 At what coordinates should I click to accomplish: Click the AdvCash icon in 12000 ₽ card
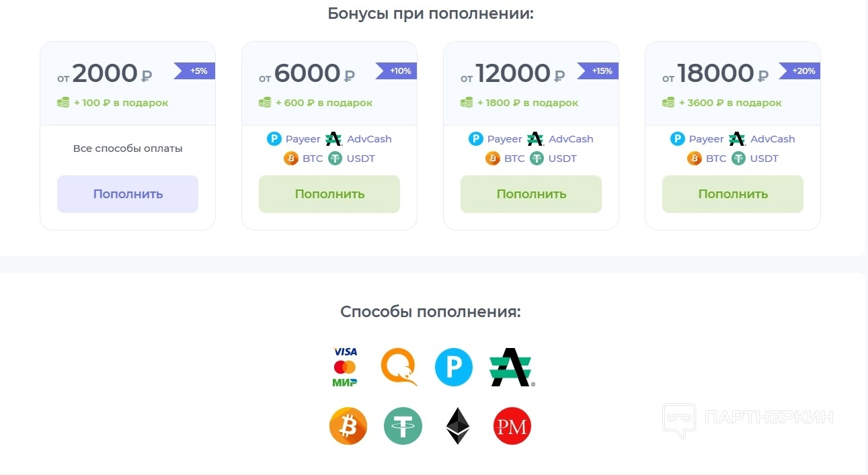click(x=535, y=139)
